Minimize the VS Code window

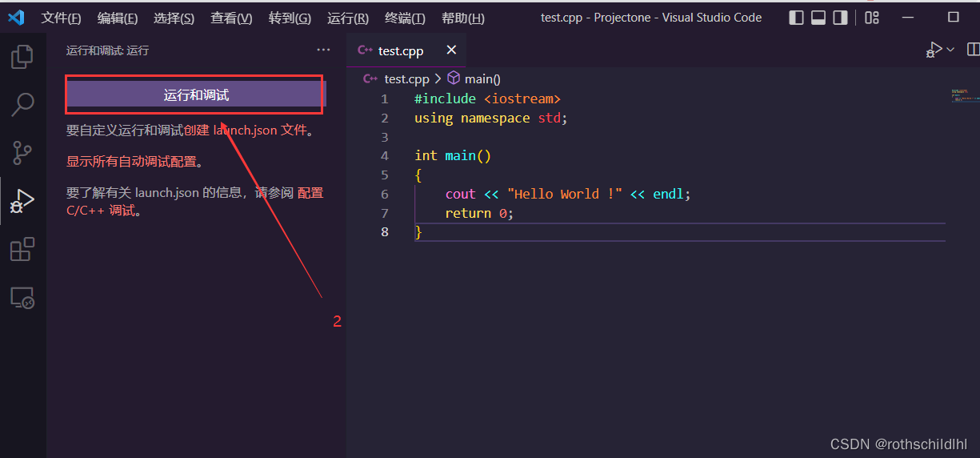click(906, 18)
